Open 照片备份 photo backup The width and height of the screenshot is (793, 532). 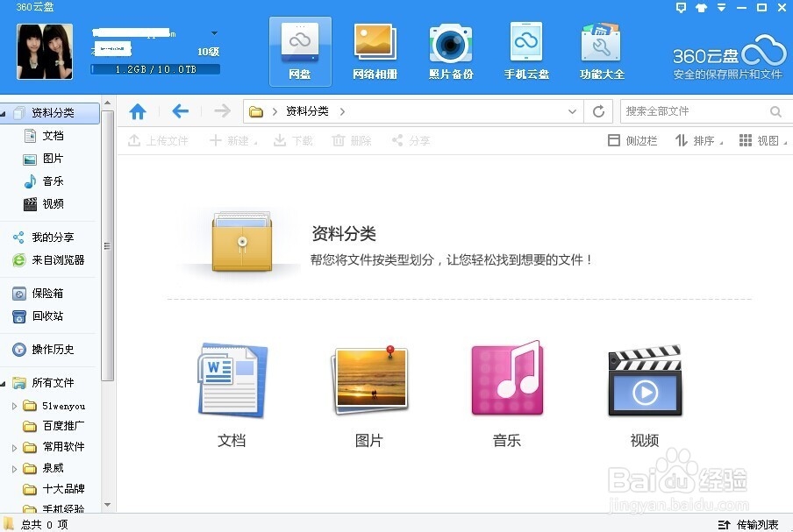[x=451, y=52]
